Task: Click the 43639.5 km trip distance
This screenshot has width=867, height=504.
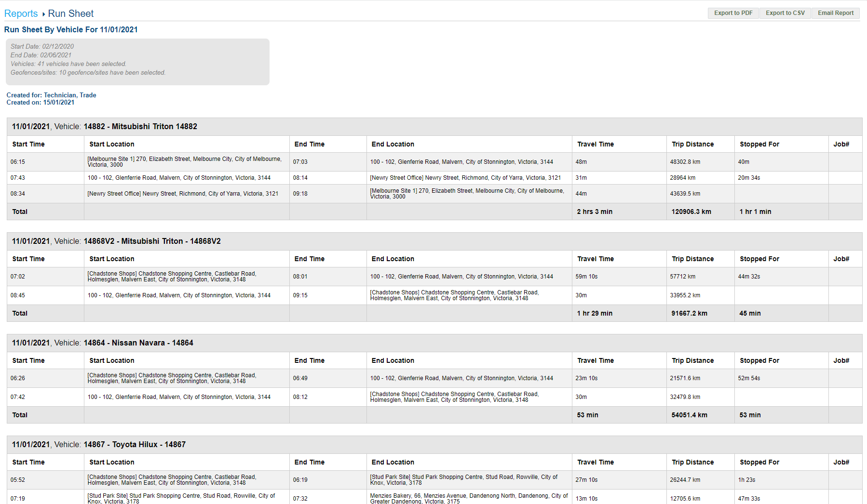Action: pyautogui.click(x=685, y=194)
